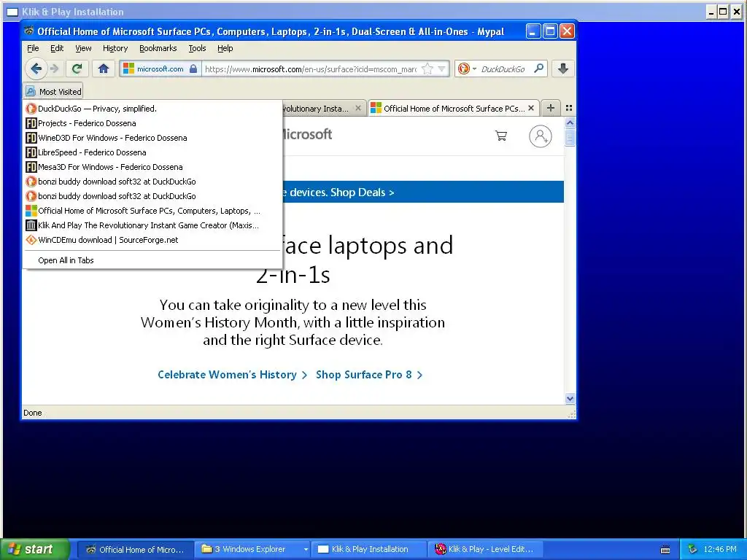
Task: Open first bonzi buddy download entry
Action: (152, 182)
